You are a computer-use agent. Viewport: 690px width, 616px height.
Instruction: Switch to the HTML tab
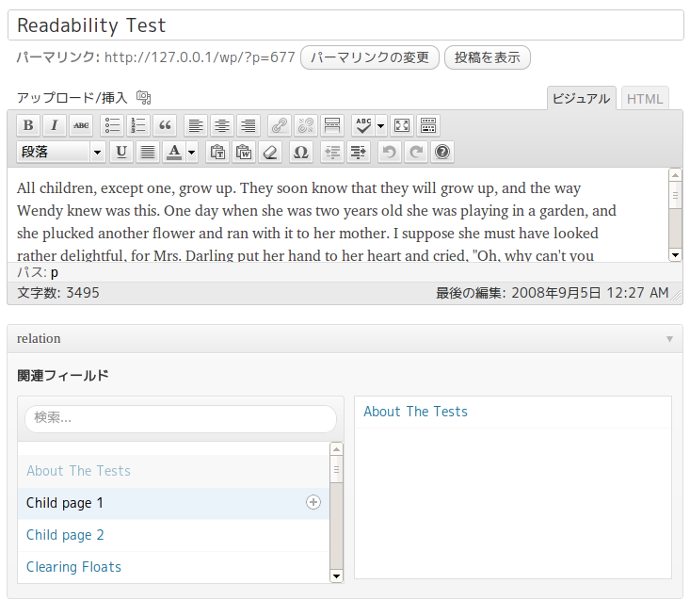[x=645, y=99]
